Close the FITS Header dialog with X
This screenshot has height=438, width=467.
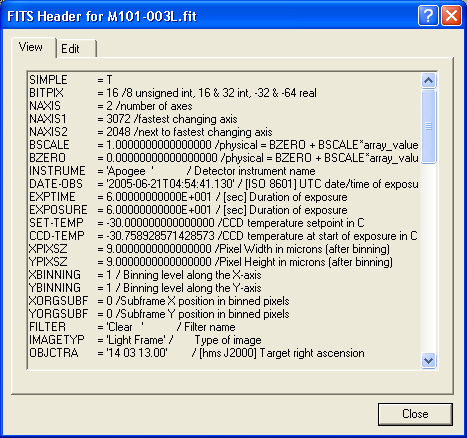click(451, 15)
